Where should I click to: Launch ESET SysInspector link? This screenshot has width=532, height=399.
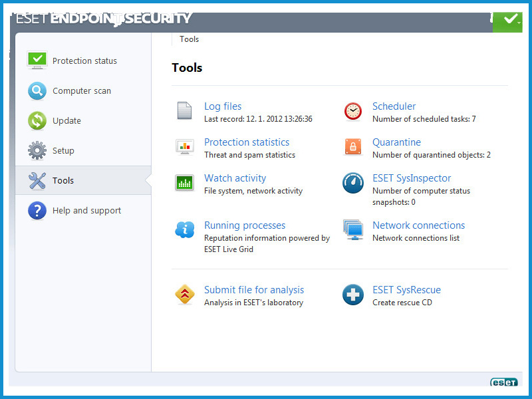coord(412,178)
